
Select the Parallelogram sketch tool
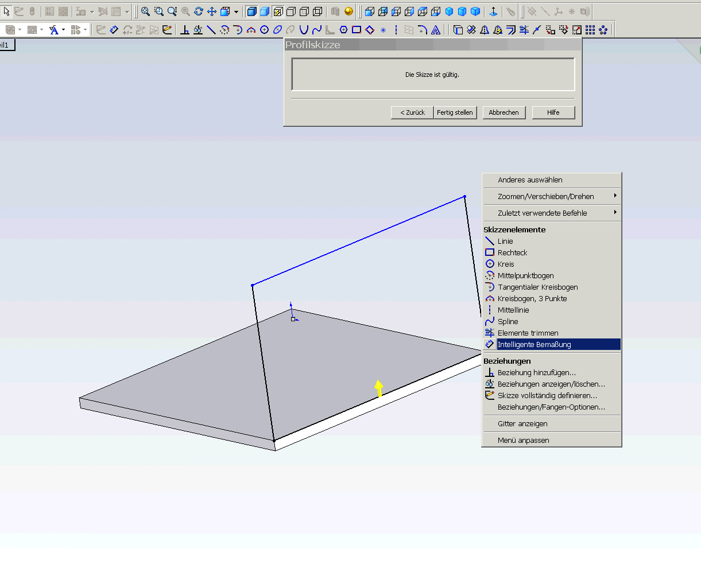(x=370, y=29)
